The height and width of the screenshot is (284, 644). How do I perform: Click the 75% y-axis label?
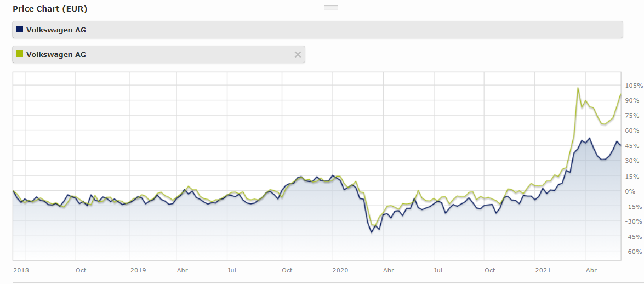point(633,116)
